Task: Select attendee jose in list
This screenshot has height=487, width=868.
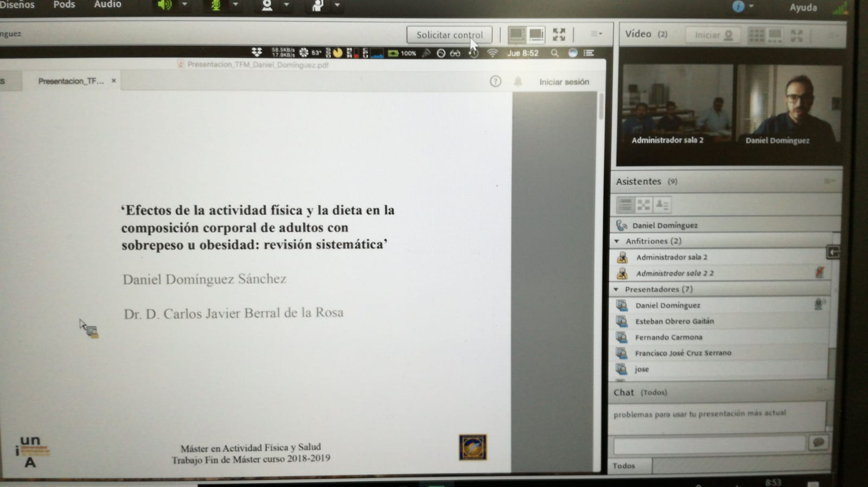Action: click(x=720, y=369)
